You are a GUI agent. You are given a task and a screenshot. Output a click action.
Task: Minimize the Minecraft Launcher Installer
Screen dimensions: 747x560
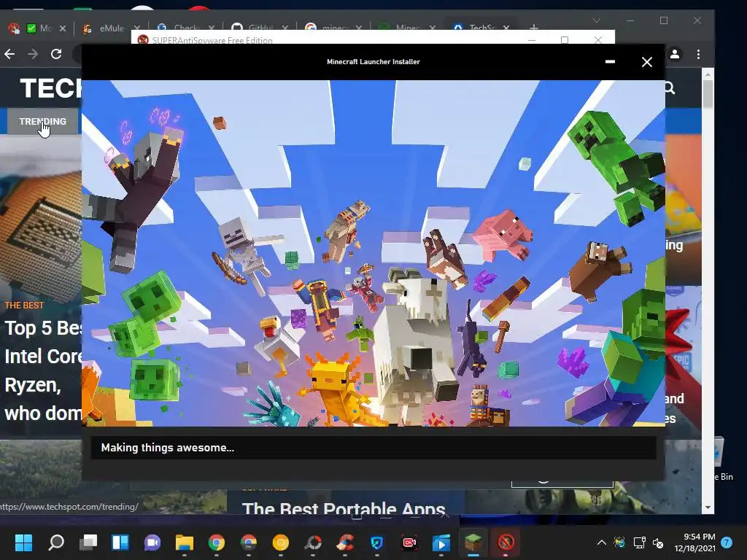(610, 62)
